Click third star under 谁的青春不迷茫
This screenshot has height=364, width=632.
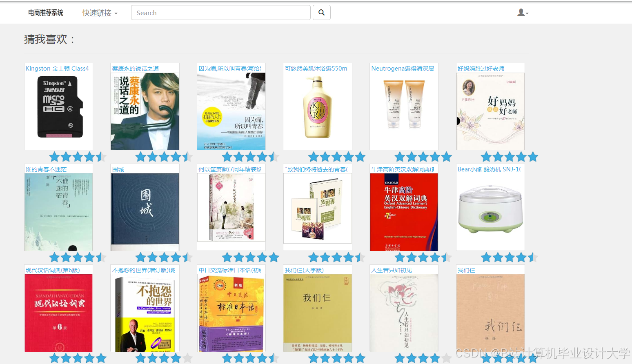pyautogui.click(x=78, y=257)
